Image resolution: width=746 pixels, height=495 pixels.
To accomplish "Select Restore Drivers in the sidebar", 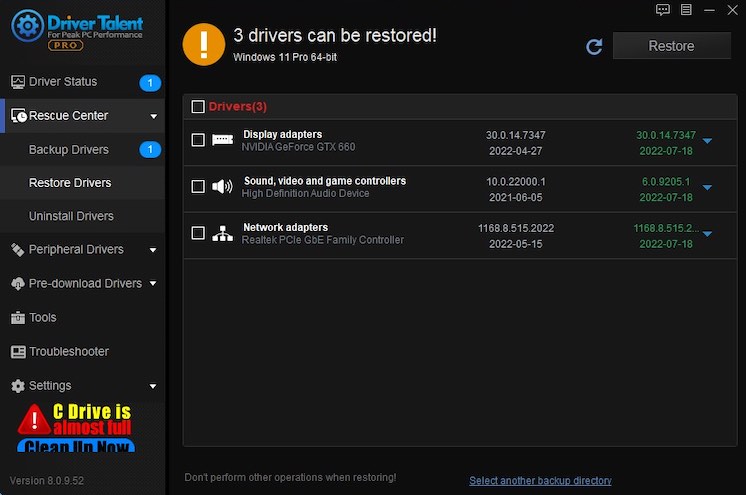I will coord(83,183).
